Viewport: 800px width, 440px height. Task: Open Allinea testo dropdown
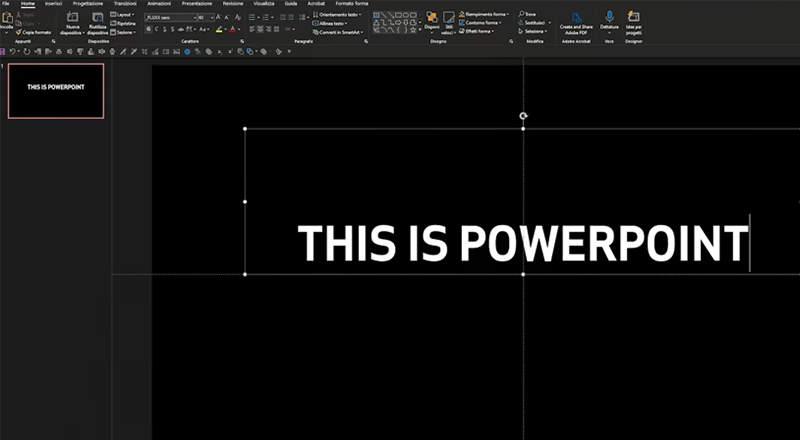(330, 23)
